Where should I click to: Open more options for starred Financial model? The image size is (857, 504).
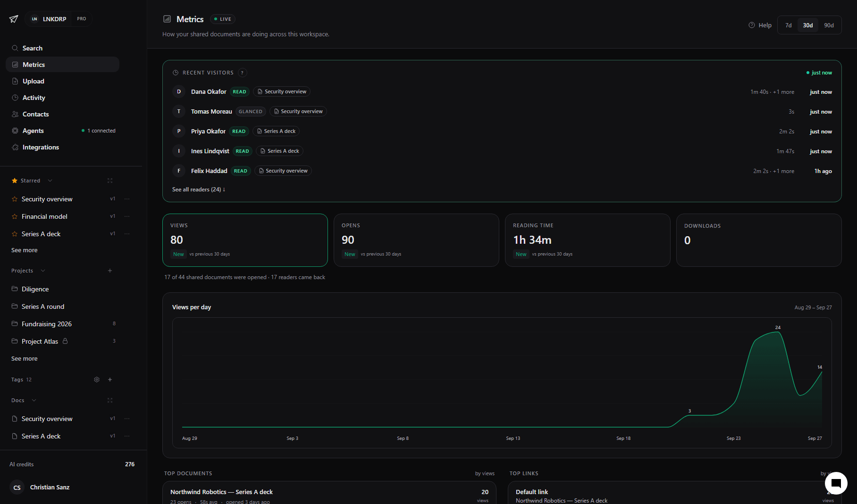coord(127,216)
